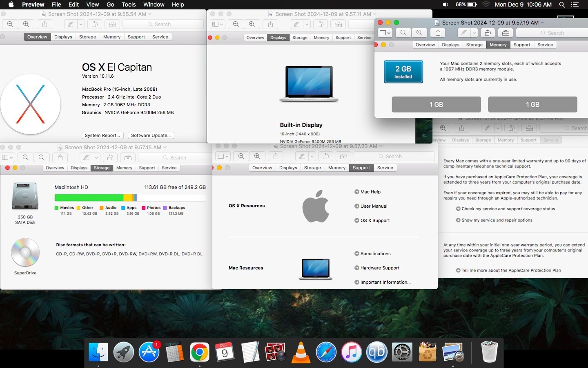Toggle the highlight pen in the 9.57.23 AM window
This screenshot has height=368, width=588.
pos(302,156)
